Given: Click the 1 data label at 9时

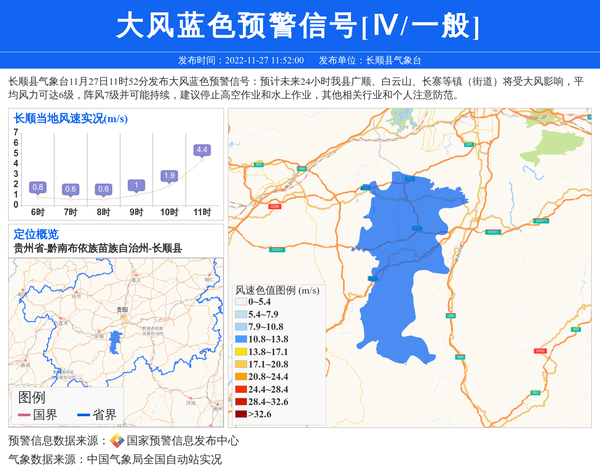Looking at the screenshot, I should (136, 185).
